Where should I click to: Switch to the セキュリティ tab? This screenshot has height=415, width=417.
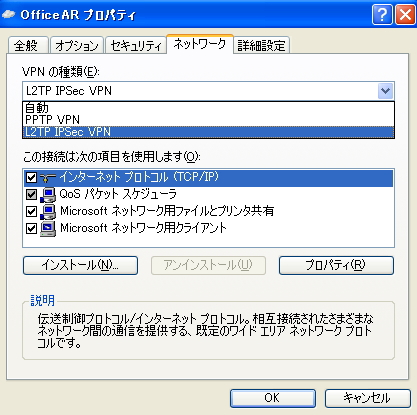click(136, 45)
